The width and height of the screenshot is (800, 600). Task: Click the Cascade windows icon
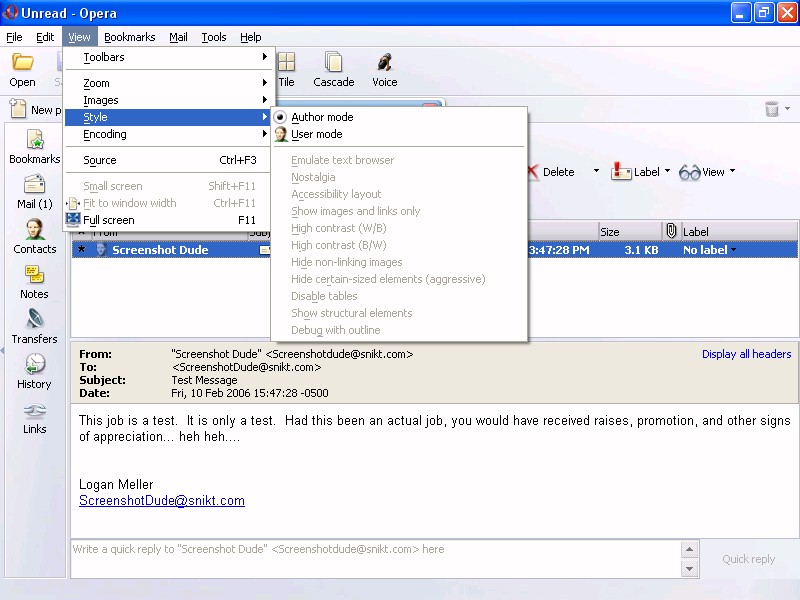[333, 69]
